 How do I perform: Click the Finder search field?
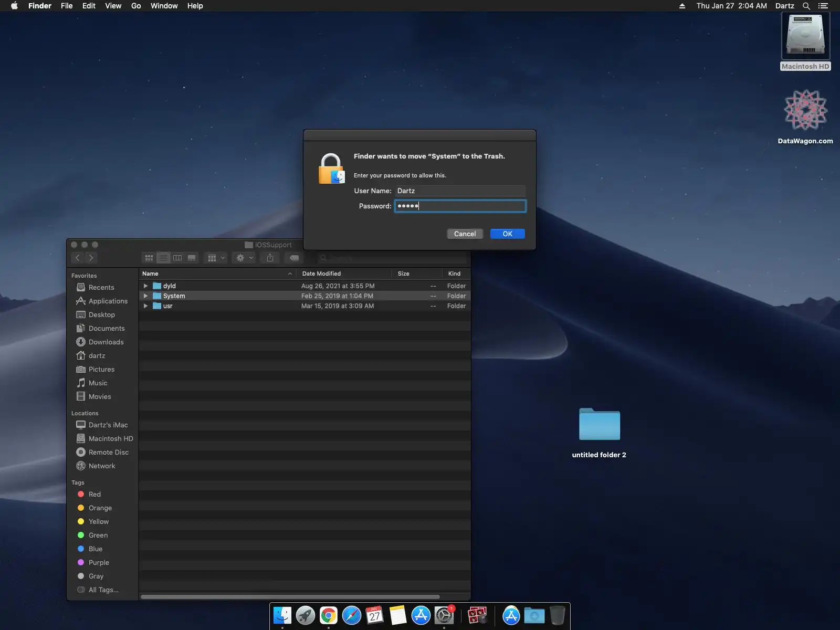[392, 258]
